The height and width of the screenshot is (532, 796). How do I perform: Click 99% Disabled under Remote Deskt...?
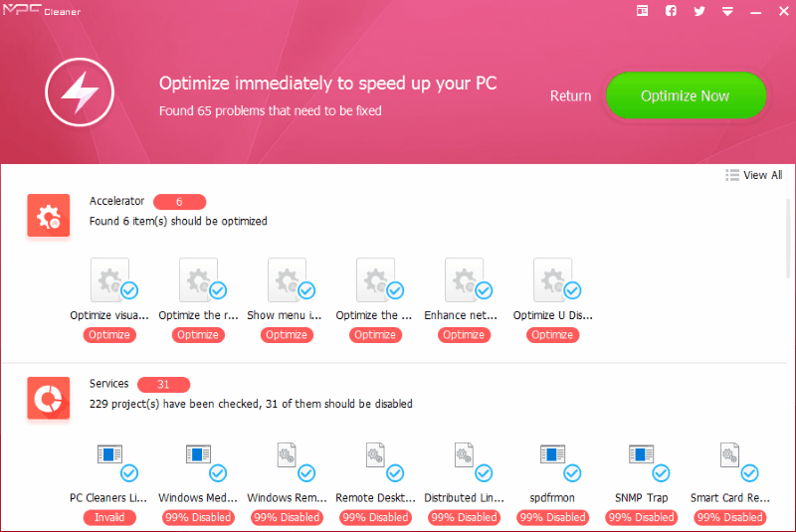(x=375, y=517)
